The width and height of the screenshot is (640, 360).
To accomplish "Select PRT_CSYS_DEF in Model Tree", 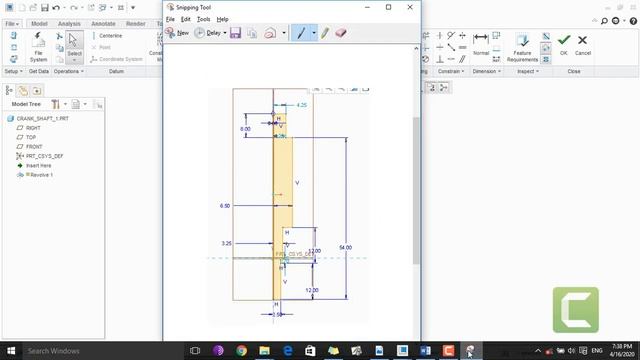I will tap(40, 156).
